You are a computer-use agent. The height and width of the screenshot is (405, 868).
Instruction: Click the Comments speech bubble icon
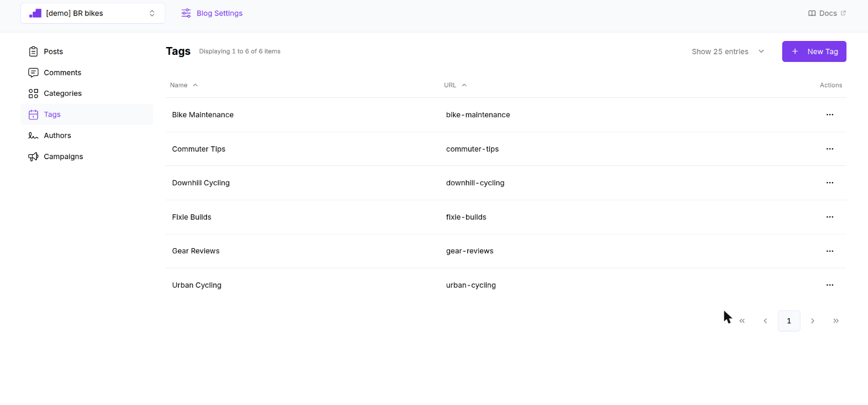[x=33, y=72]
